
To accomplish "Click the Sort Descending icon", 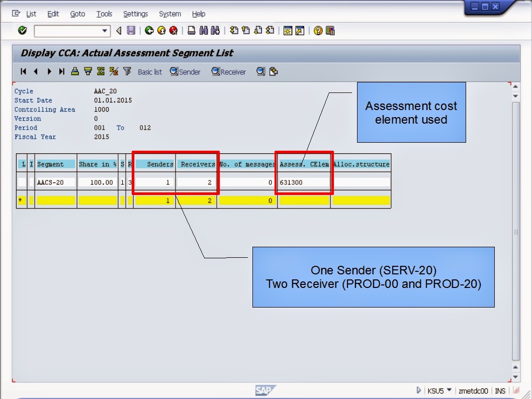I will tap(88, 71).
